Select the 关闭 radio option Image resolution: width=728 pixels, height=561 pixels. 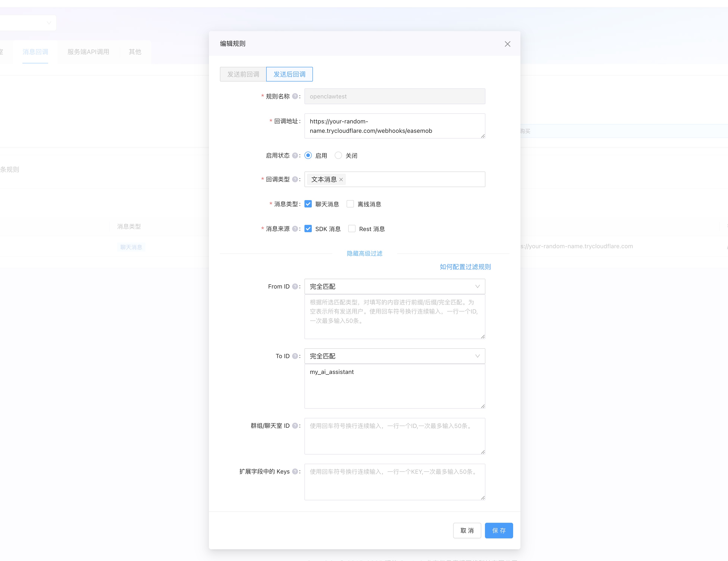[338, 155]
